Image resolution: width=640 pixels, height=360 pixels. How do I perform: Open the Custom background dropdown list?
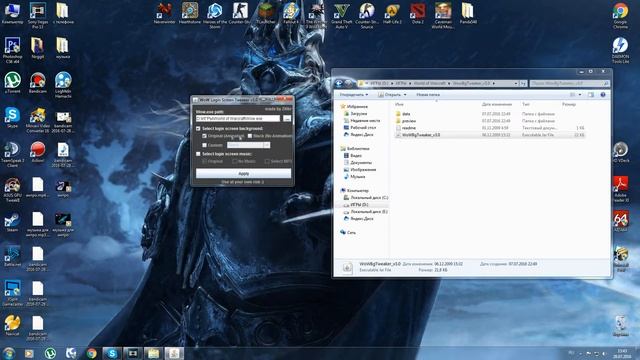click(x=249, y=145)
